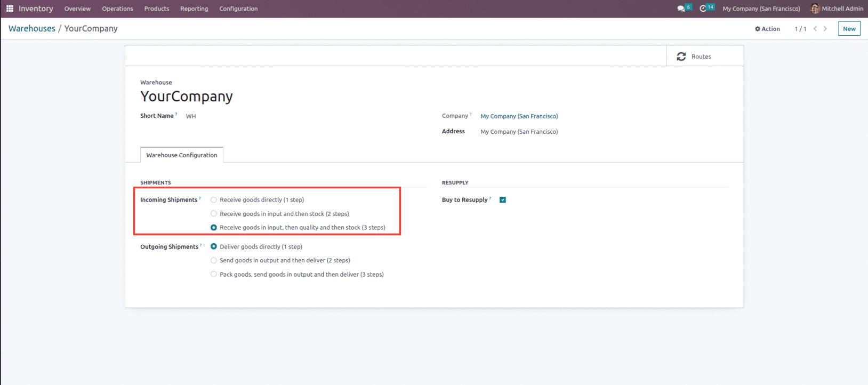Click the New button

[x=849, y=29]
